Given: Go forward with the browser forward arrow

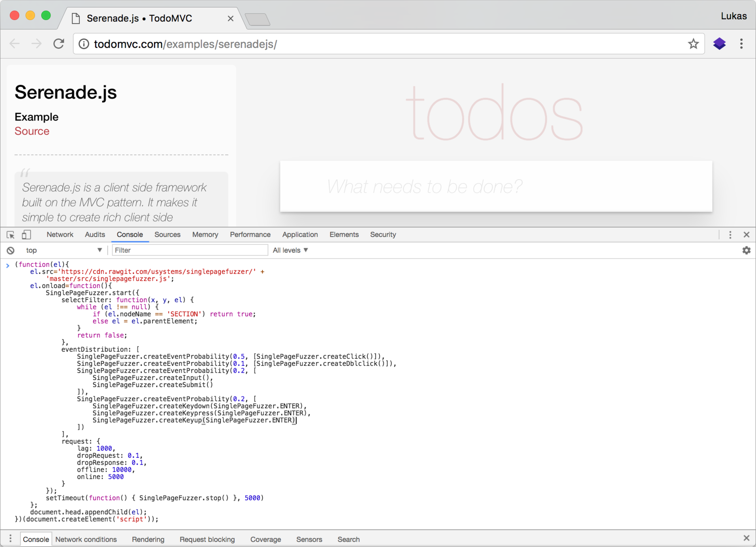Looking at the screenshot, I should click(x=36, y=44).
